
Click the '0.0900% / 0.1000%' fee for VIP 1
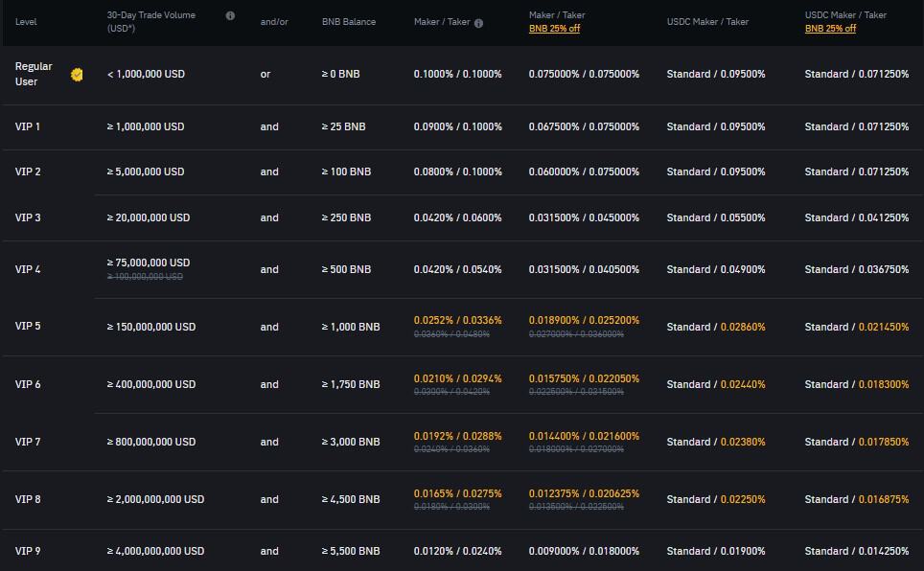[x=458, y=126]
